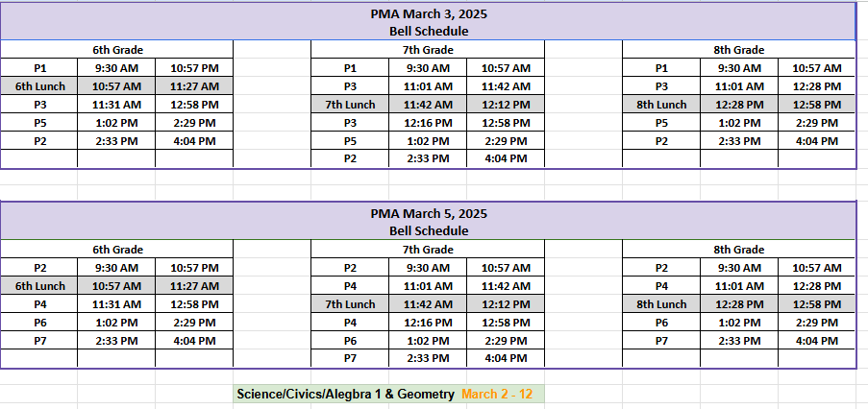This screenshot has height=409, width=868.
Task: Click 12:28 PM start in March 5 8th Lunch row
Action: (x=738, y=304)
